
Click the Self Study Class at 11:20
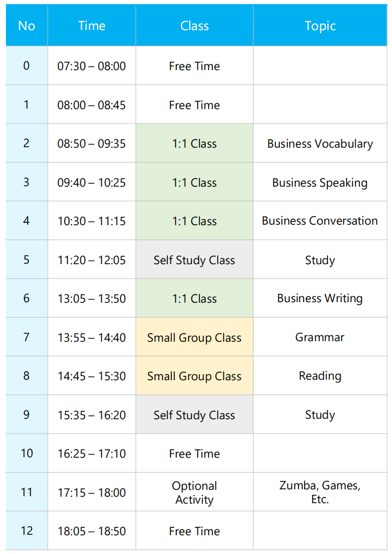click(195, 260)
